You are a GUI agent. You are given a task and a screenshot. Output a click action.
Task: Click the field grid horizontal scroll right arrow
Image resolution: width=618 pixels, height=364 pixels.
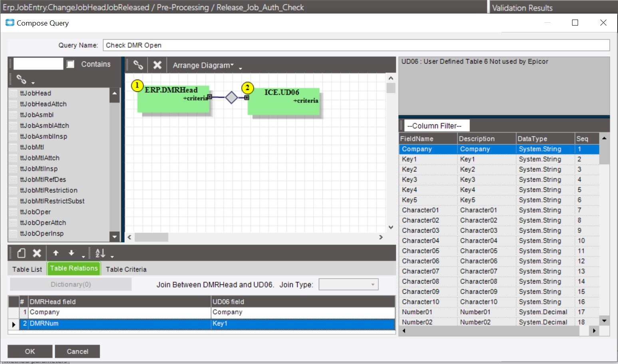(594, 331)
